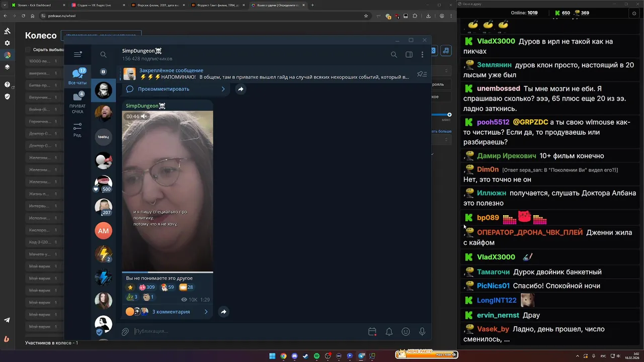Open the auction gavel sidebar icon

(x=7, y=31)
